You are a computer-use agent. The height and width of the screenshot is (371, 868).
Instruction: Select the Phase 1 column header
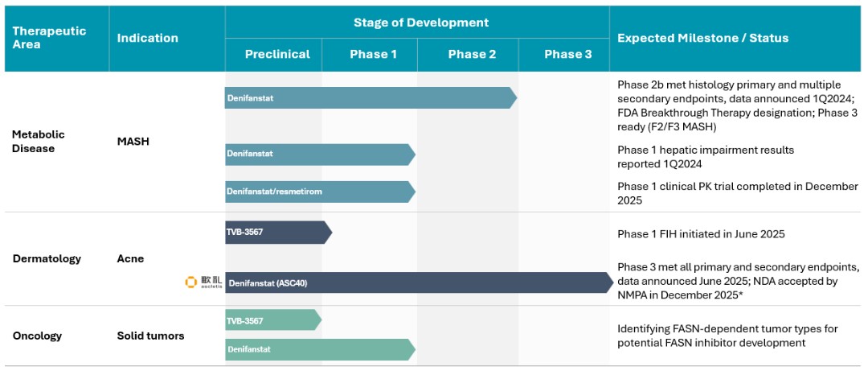tap(373, 55)
